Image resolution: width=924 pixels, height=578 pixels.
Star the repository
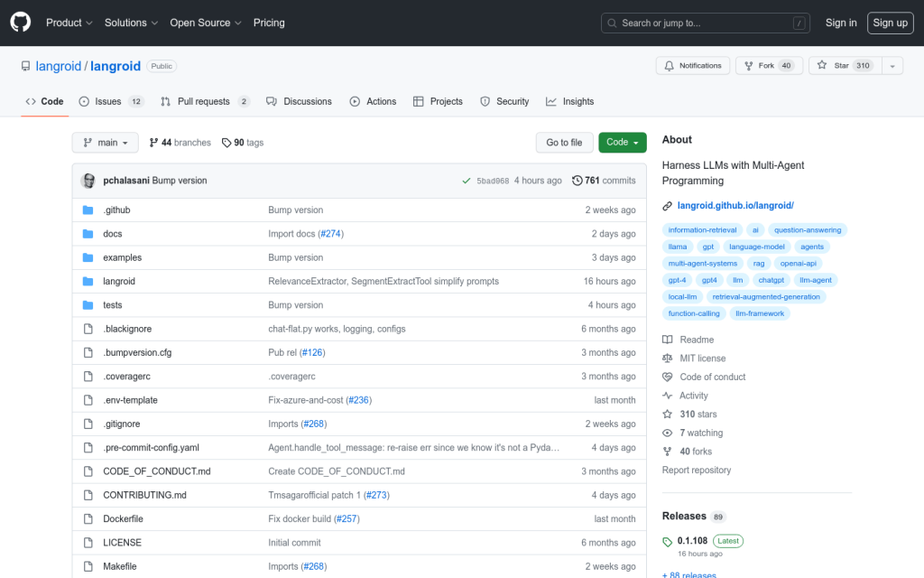[845, 65]
